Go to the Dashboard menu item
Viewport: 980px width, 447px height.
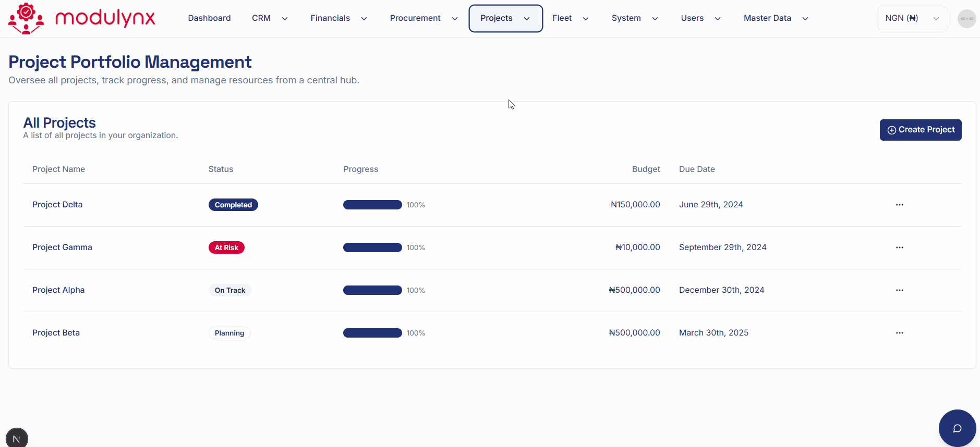[209, 18]
